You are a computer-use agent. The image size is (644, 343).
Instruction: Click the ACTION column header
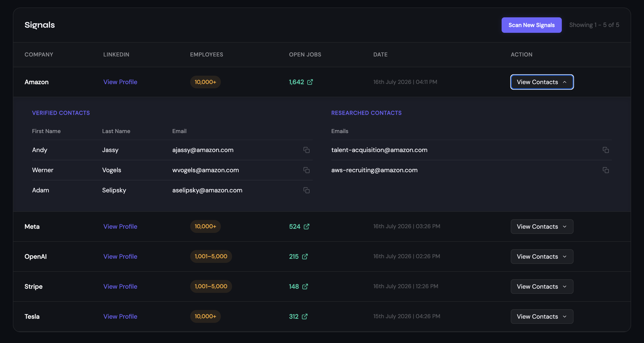[522, 55]
